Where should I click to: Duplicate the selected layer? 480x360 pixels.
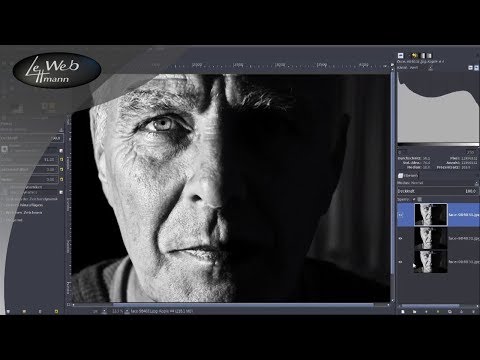coord(450,312)
